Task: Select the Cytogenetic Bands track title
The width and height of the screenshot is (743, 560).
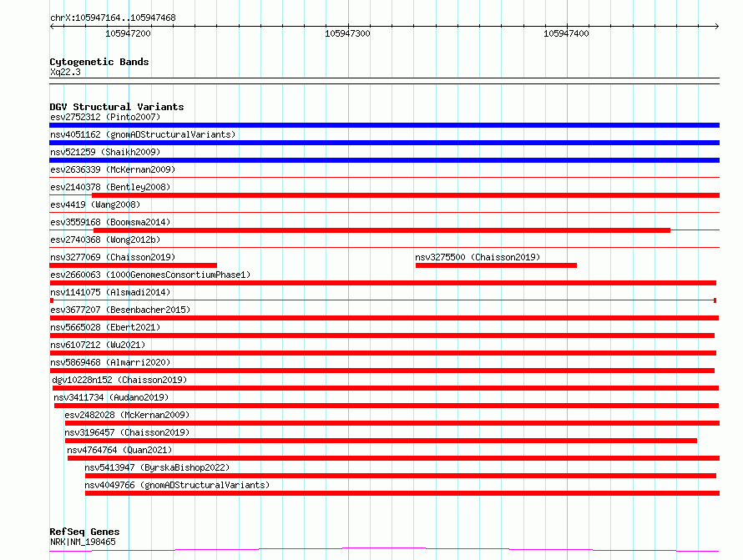Action: tap(99, 62)
